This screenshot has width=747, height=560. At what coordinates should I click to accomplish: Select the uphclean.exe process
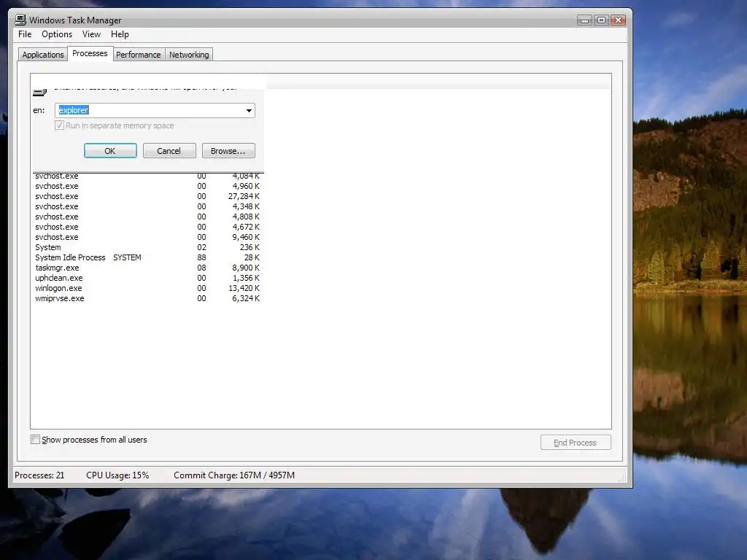coord(147,278)
